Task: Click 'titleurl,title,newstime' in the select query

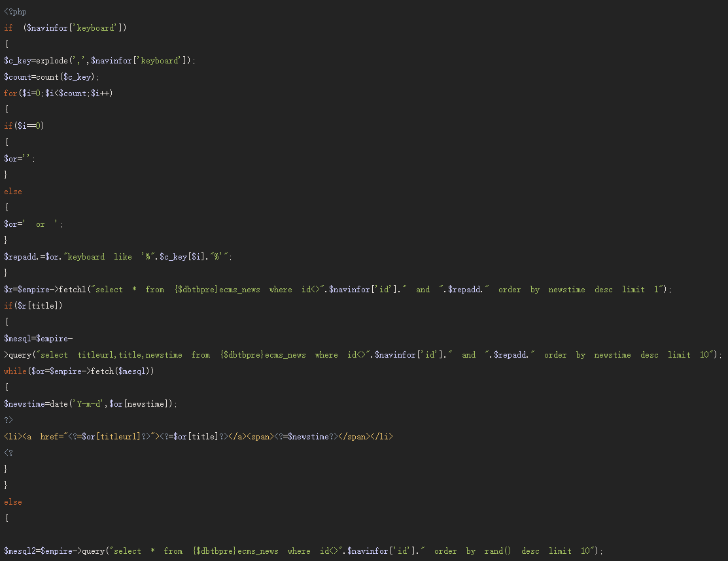Action: click(x=130, y=355)
